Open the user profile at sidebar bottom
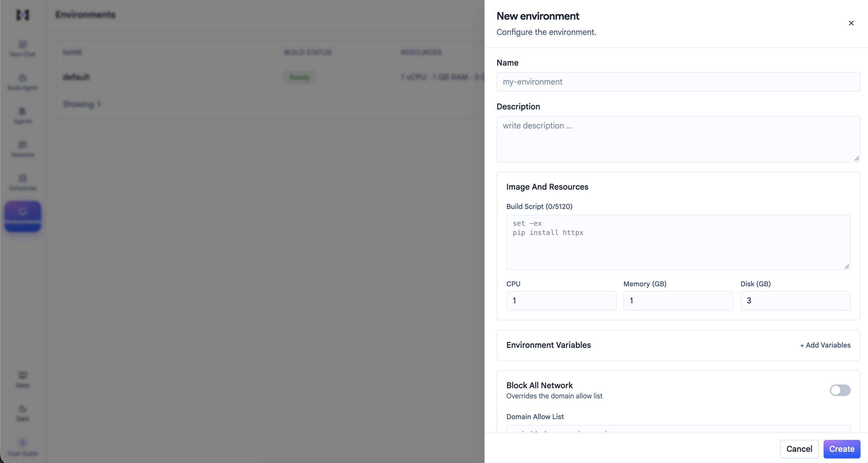The width and height of the screenshot is (868, 463). (x=22, y=447)
